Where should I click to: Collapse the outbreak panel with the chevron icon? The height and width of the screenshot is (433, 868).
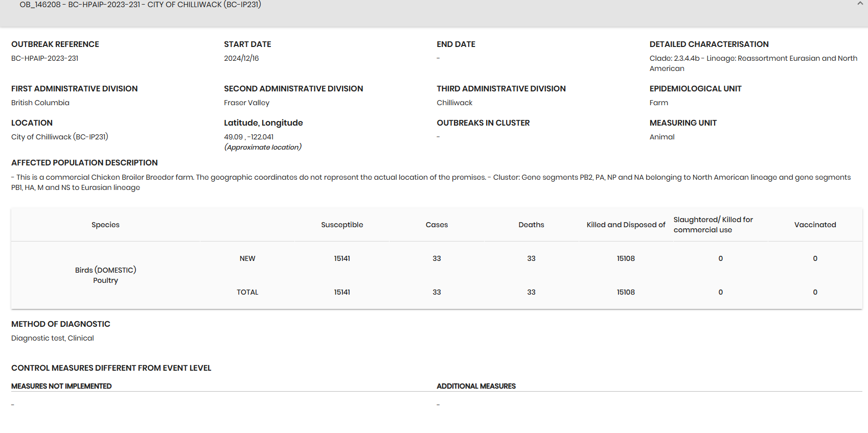coord(860,4)
